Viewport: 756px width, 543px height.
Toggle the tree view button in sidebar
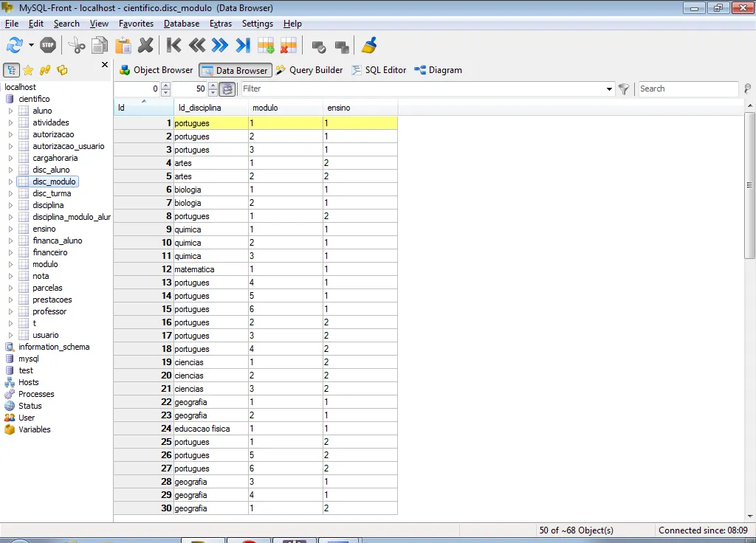[12, 70]
